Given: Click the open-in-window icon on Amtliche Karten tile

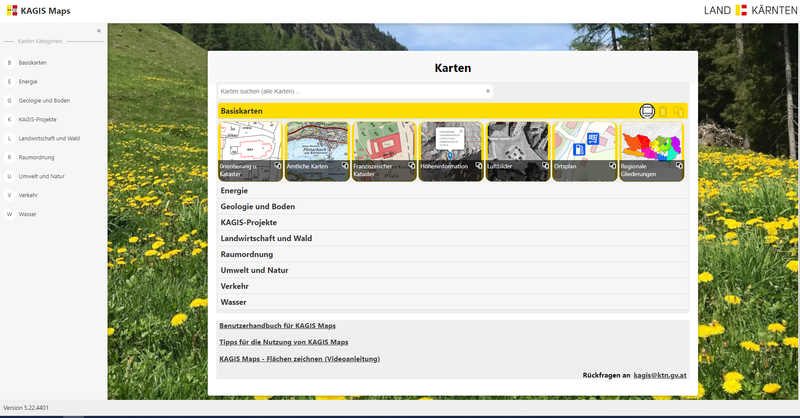Looking at the screenshot, I should pos(343,166).
